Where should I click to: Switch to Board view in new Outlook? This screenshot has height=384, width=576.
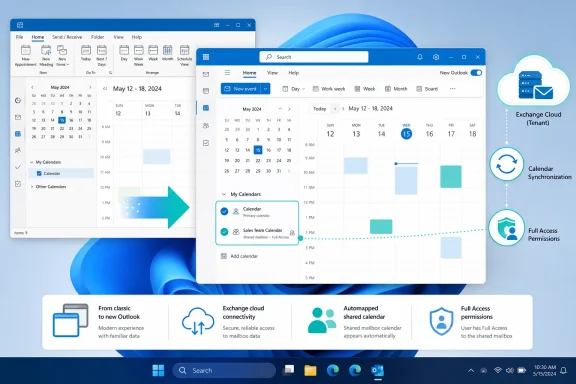(x=427, y=89)
